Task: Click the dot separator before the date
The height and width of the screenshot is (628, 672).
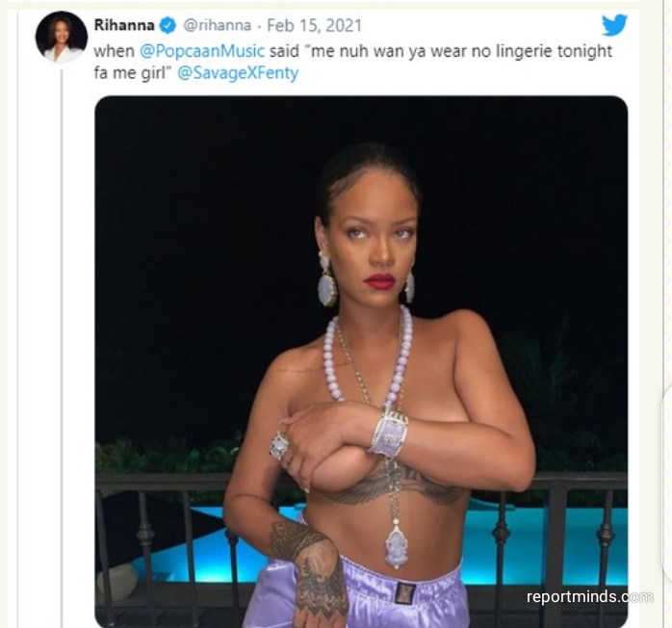Action: (259, 27)
